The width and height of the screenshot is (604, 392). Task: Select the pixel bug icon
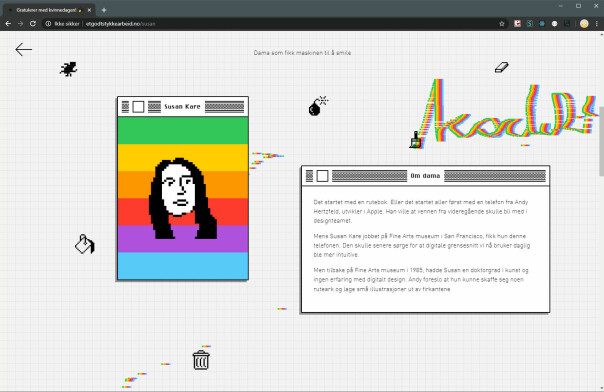(69, 69)
